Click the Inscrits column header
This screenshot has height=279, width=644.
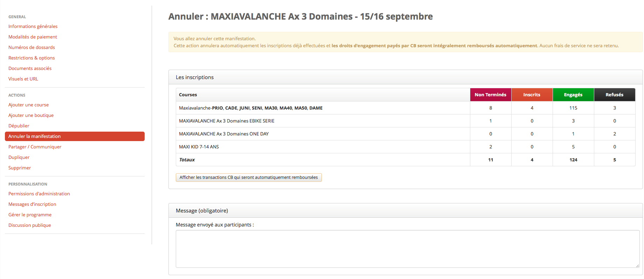coord(532,95)
